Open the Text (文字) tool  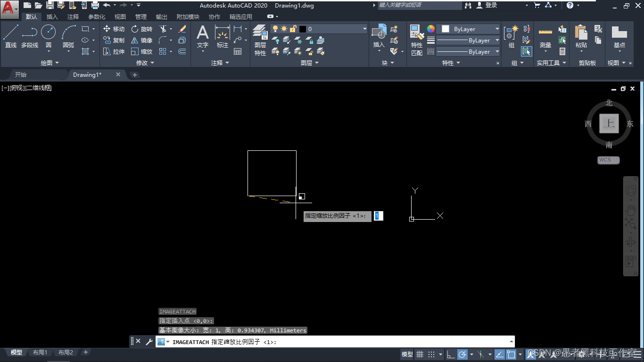tap(203, 36)
